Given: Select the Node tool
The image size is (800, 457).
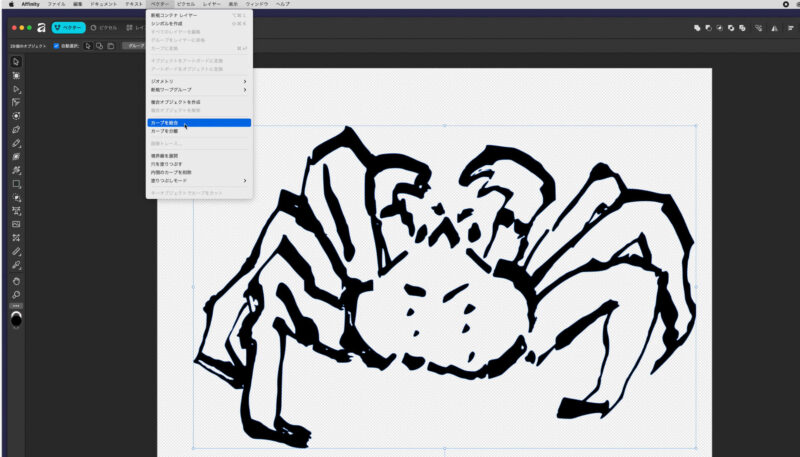Looking at the screenshot, I should tap(17, 89).
